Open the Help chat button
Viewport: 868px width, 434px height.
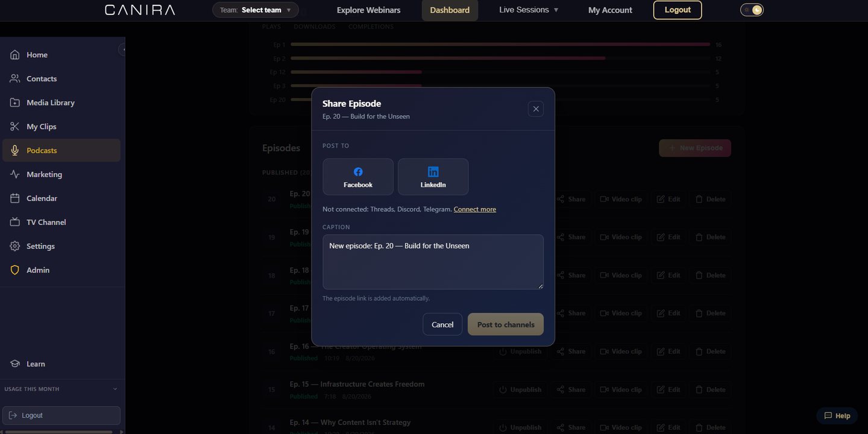837,416
